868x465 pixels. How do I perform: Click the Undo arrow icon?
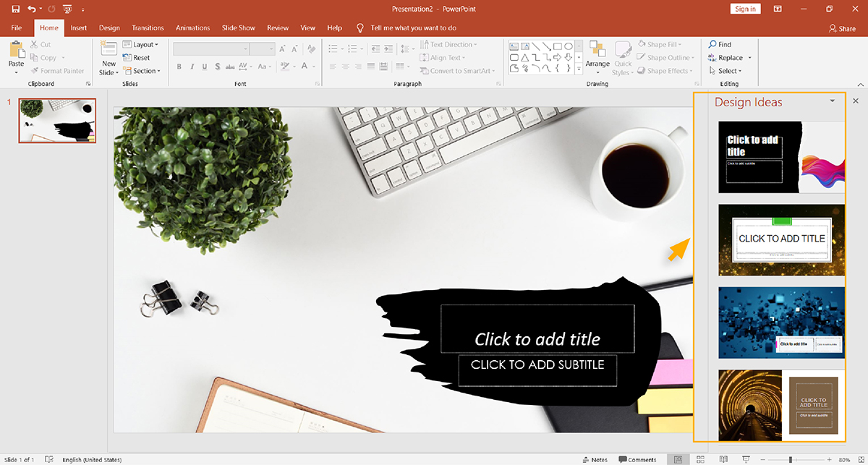coord(32,9)
